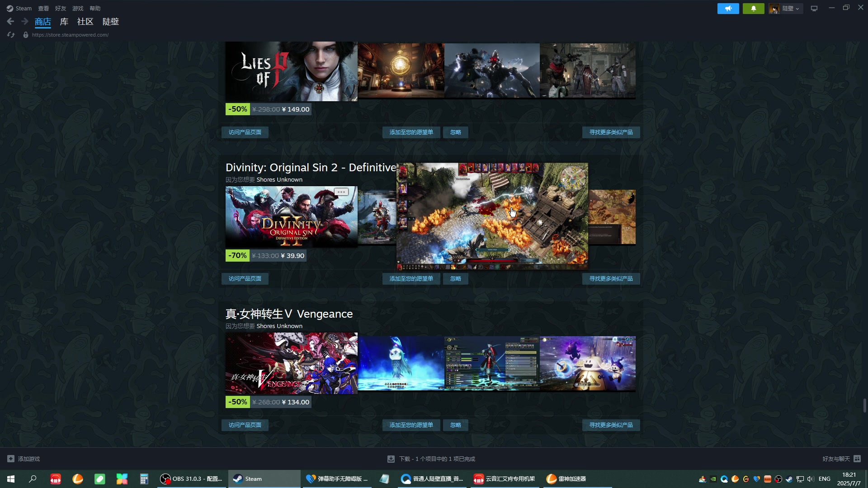Switch to Big Picture mode monitor icon
The image size is (868, 488).
(814, 9)
